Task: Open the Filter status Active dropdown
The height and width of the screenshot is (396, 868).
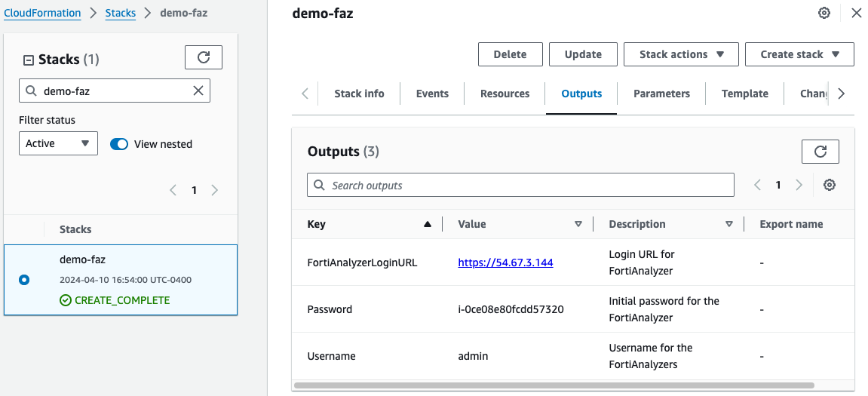Action: point(58,143)
